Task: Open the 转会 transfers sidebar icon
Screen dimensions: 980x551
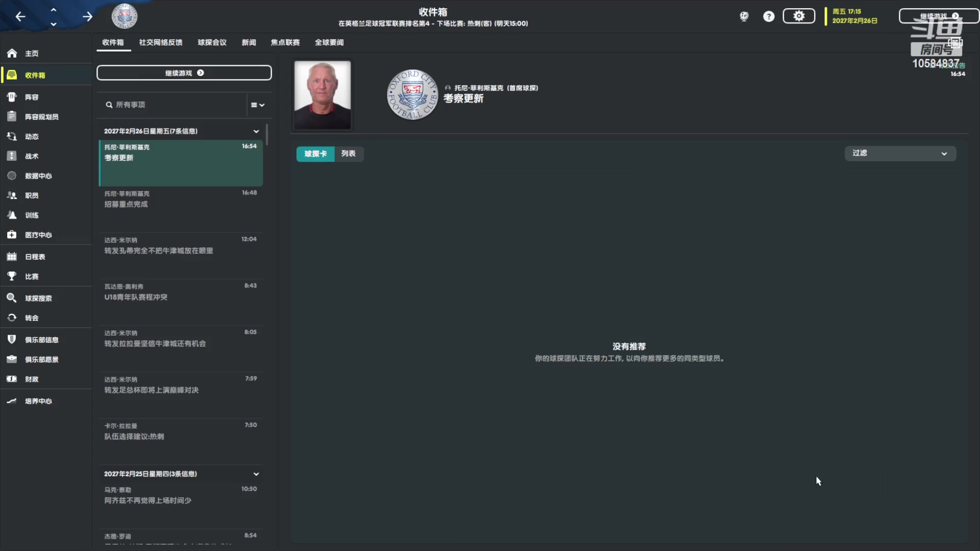Action: 12,318
